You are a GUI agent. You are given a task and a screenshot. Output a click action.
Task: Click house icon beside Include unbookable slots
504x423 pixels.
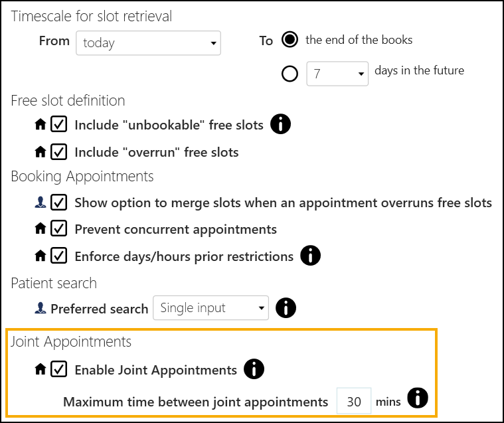pos(41,125)
